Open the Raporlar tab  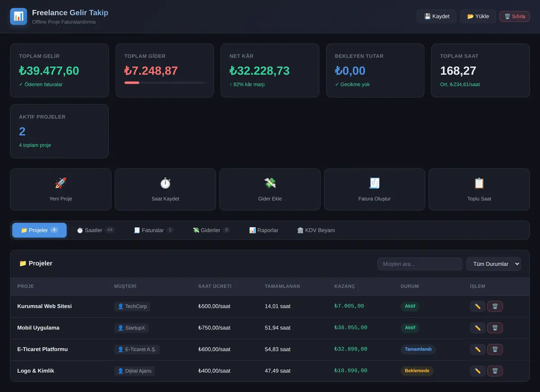click(x=264, y=230)
